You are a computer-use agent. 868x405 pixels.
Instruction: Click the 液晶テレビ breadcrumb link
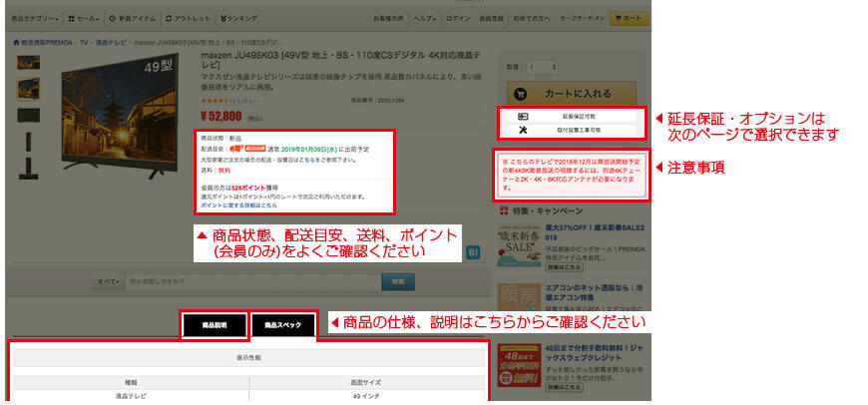coord(111,43)
